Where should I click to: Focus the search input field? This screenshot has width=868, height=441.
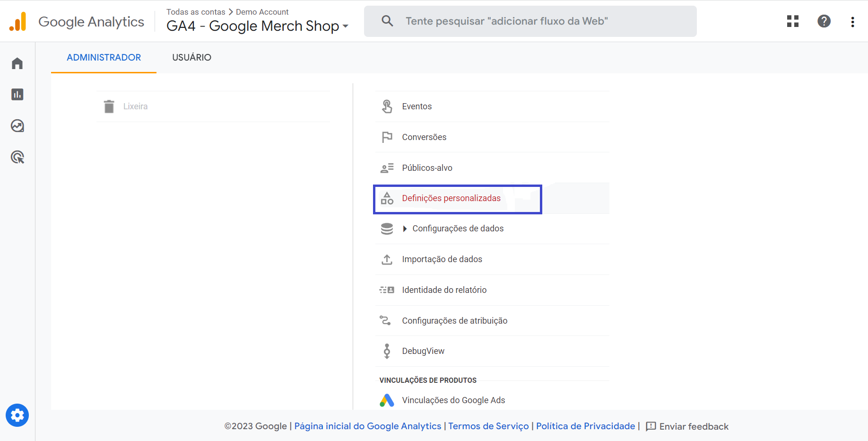click(530, 21)
